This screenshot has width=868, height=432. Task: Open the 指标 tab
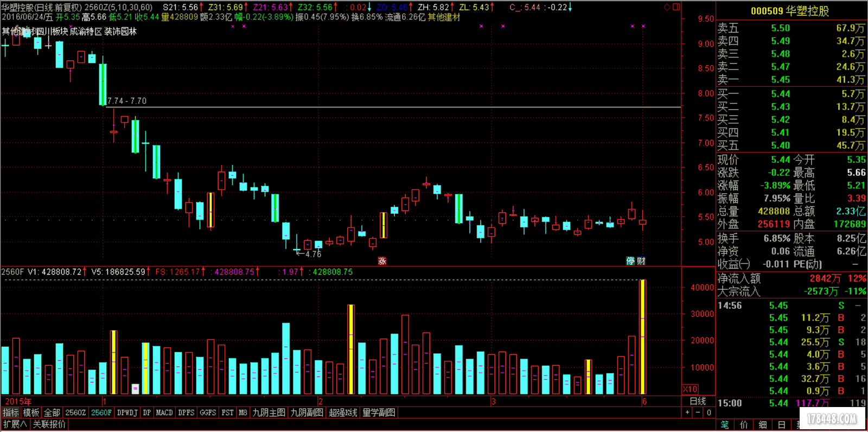[x=10, y=412]
